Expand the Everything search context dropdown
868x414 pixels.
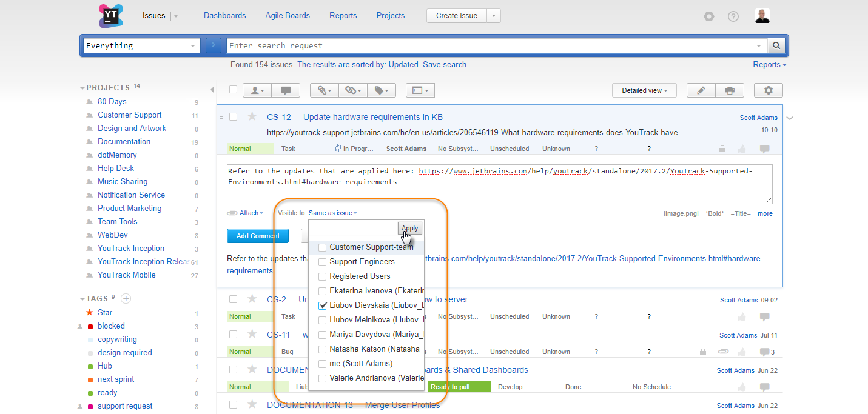tap(193, 45)
